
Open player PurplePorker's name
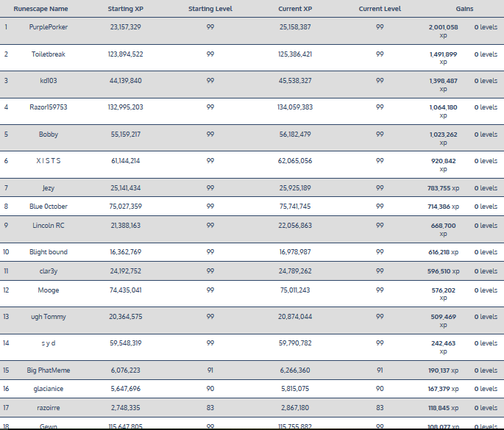49,26
